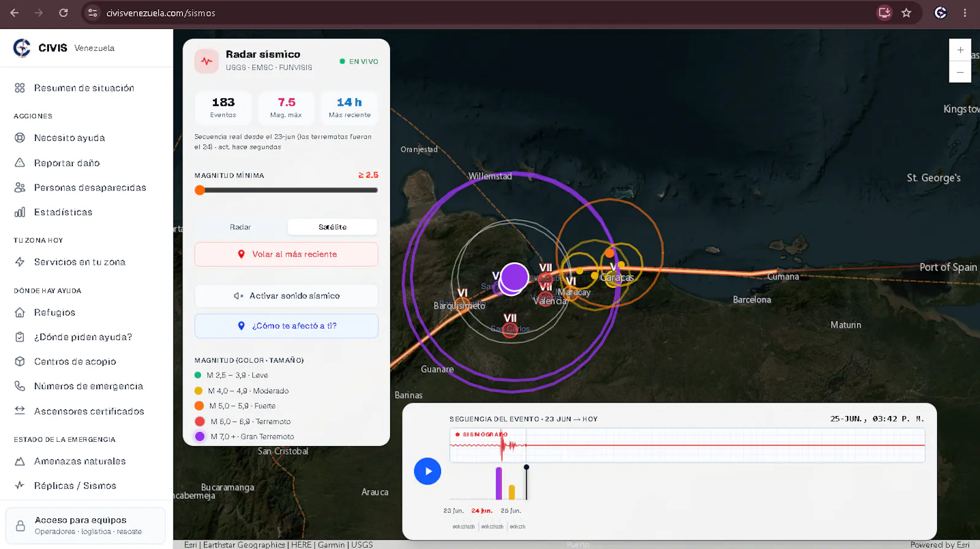Click the ¿Dónde piden ayuda? clipboard icon
The height and width of the screenshot is (549, 980).
[x=20, y=337]
